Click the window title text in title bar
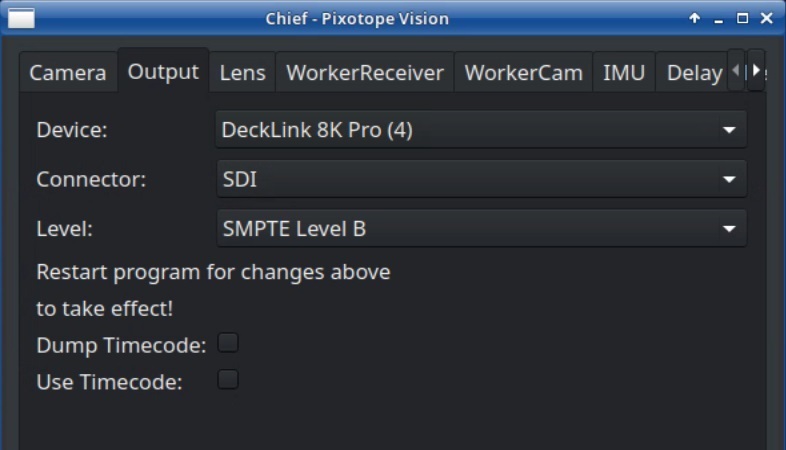Screen dimensions: 786x450 coord(357,18)
